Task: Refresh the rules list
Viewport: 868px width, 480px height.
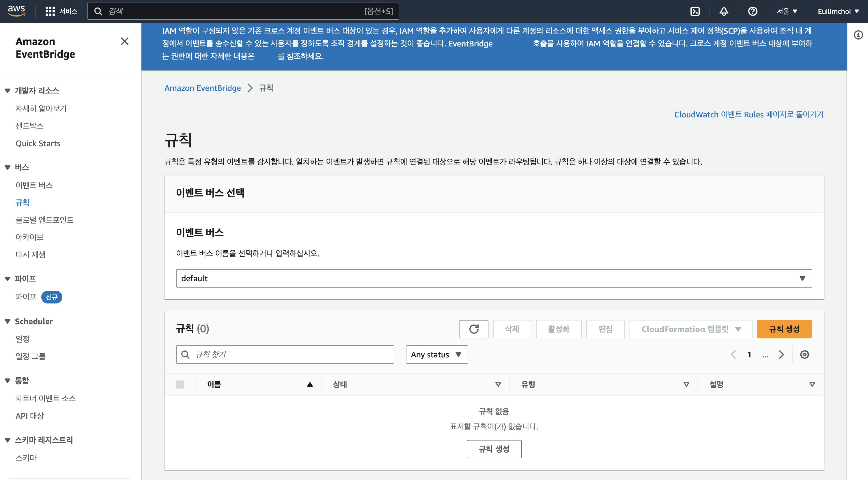Action: pos(473,329)
